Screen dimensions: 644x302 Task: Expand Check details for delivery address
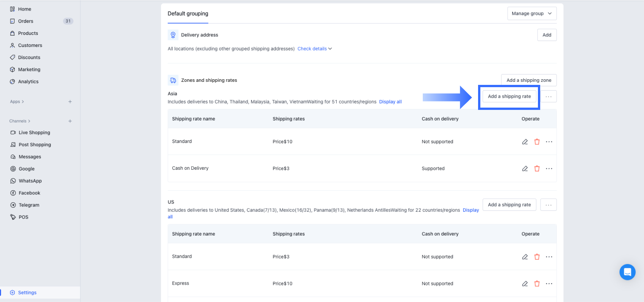(314, 49)
